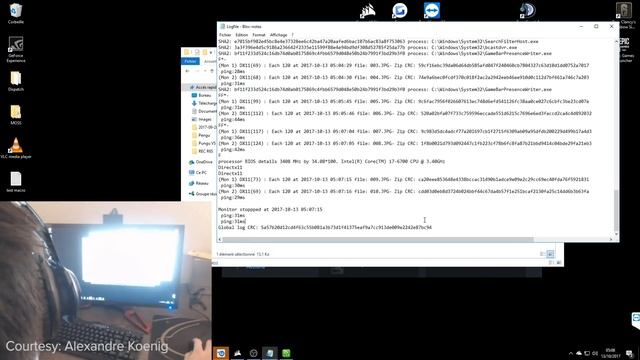
Task: Click log line for file 010.JPG
Action: point(404,191)
